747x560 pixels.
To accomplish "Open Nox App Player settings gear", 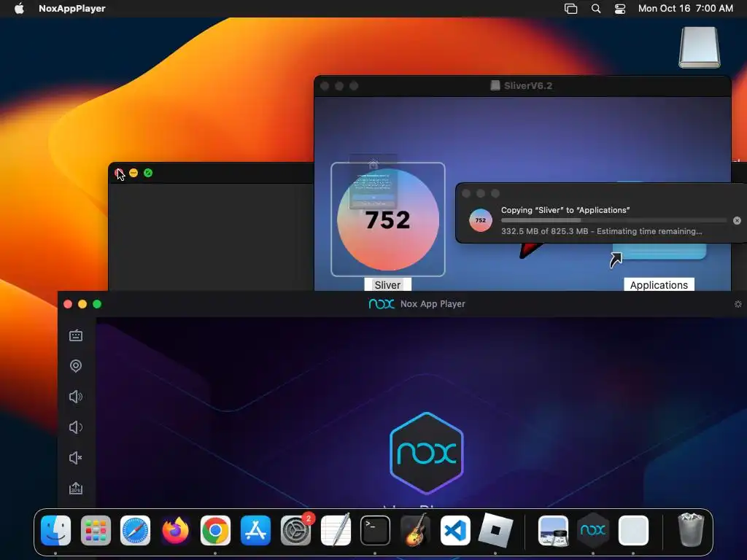I will [738, 304].
